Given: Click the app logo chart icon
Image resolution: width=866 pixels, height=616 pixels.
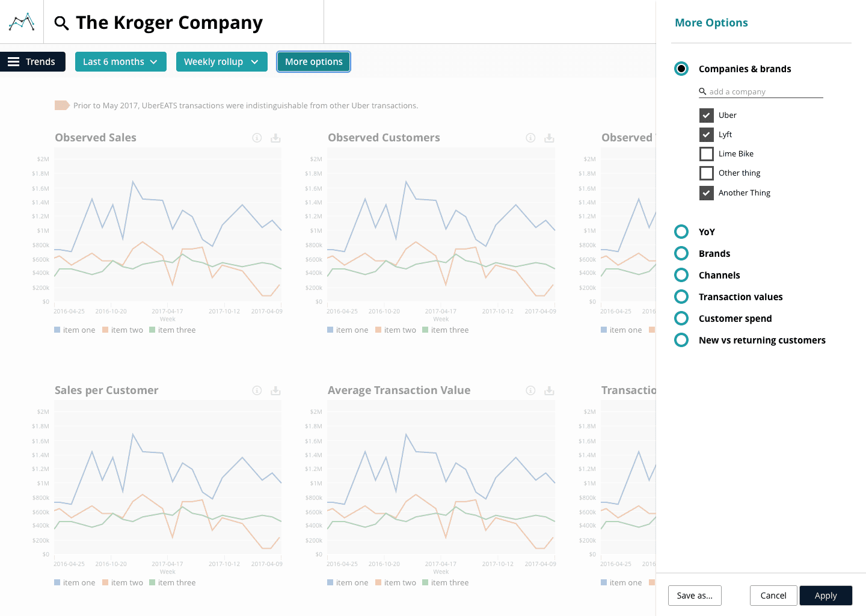Looking at the screenshot, I should (22, 22).
